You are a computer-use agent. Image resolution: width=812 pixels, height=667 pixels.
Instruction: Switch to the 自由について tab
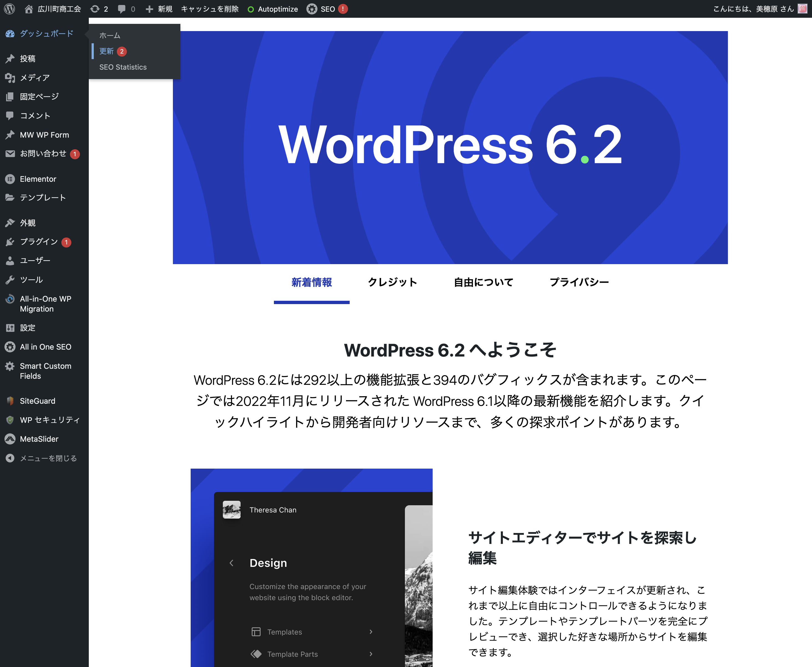tap(483, 282)
